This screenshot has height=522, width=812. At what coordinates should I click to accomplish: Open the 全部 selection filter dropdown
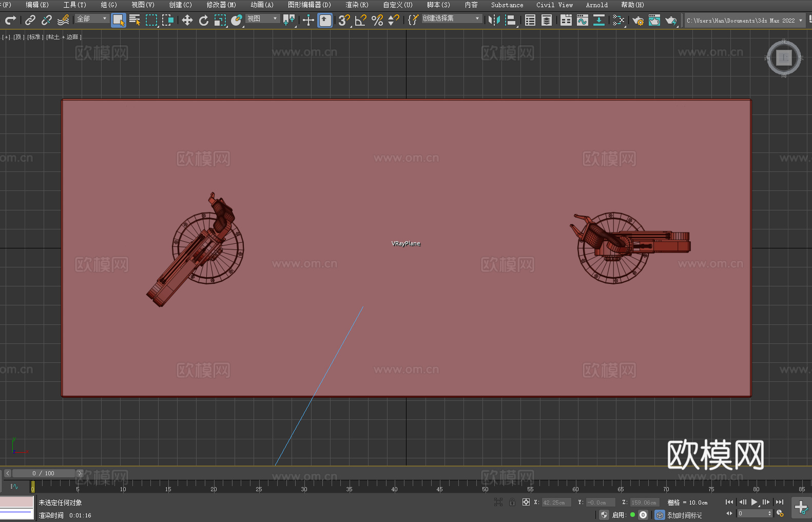tap(92, 18)
